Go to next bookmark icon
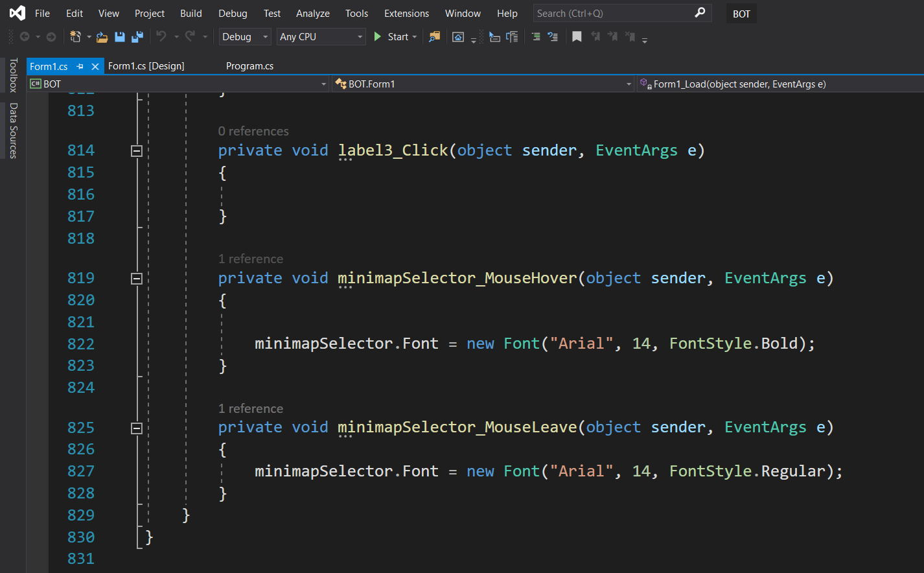Screen dimensions: 924x573 (612, 37)
